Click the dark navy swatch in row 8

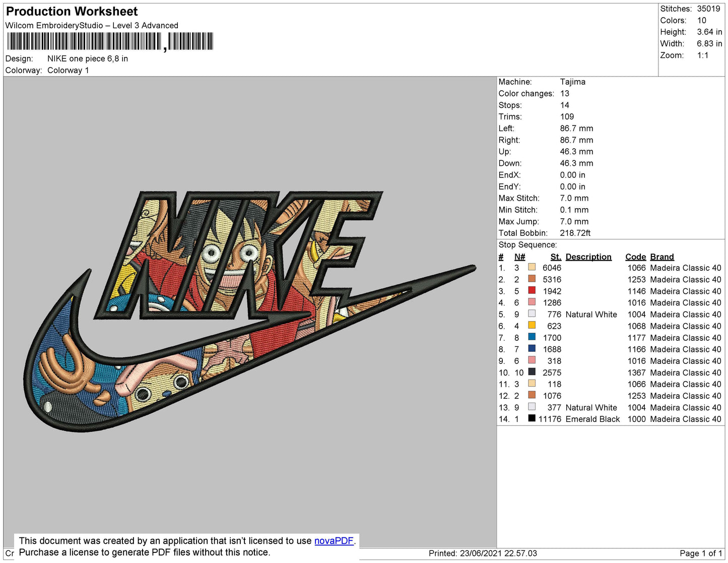(x=532, y=349)
